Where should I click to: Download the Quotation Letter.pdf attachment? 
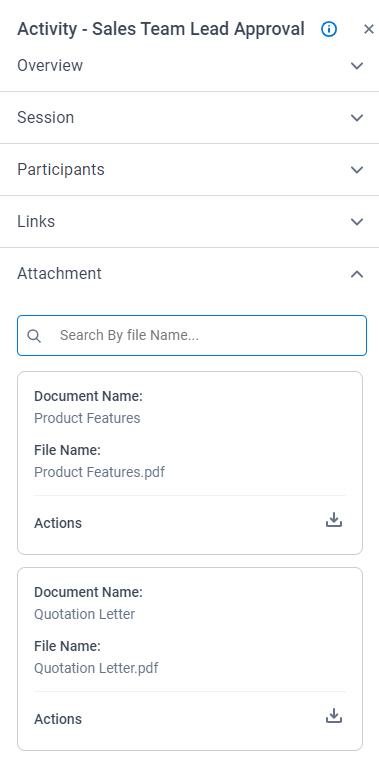[334, 716]
